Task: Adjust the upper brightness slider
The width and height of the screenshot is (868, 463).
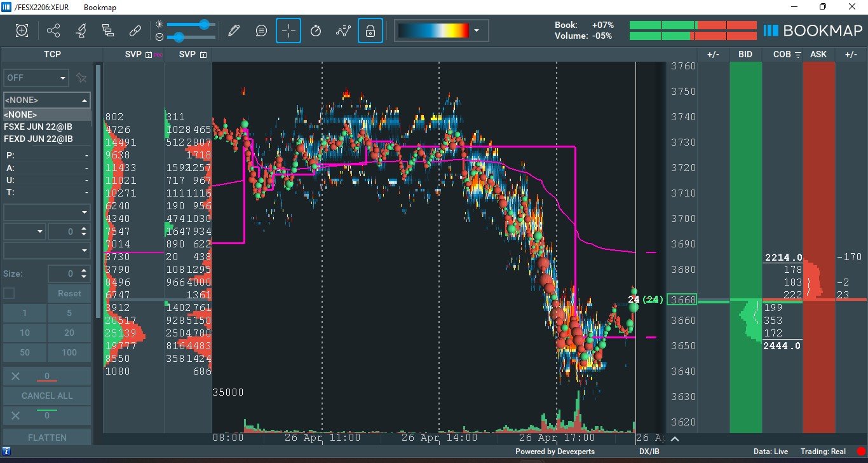Action: click(204, 24)
